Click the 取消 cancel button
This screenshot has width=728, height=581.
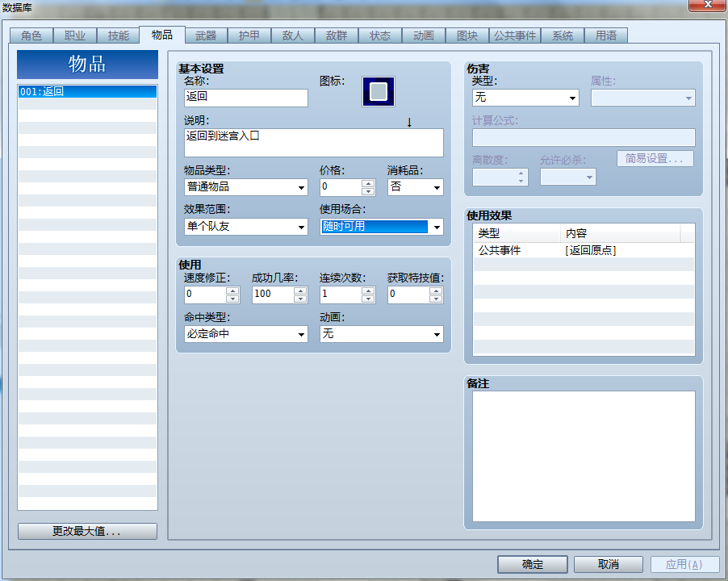click(609, 564)
